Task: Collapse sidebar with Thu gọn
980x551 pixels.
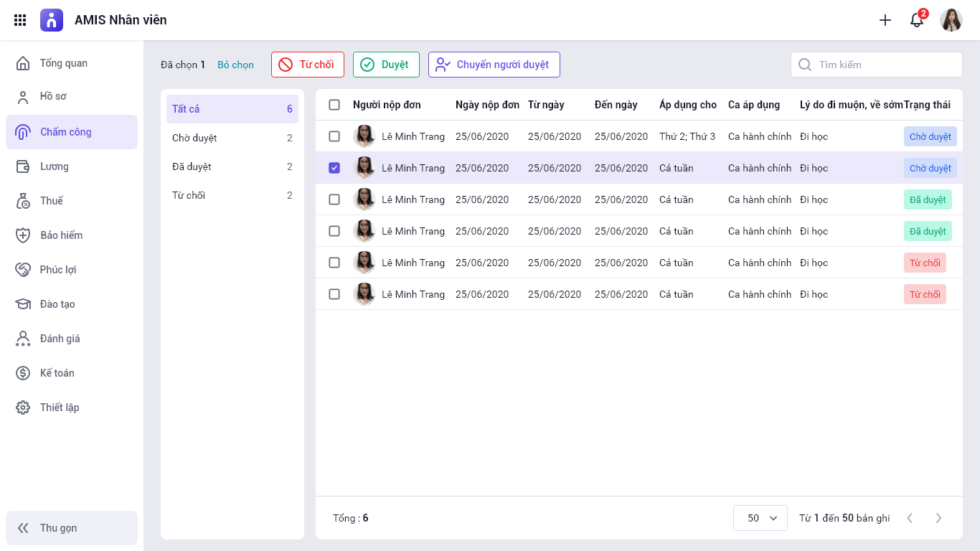Action: pyautogui.click(x=72, y=528)
